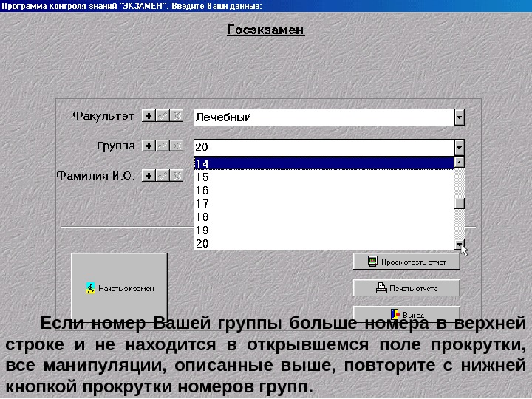Click the group list scroll-up arrow
Image resolution: width=532 pixels, height=399 pixels.
[460, 162]
